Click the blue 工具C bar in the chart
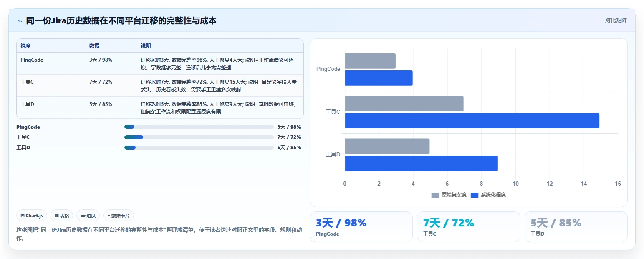The width and height of the screenshot is (644, 259). (472, 121)
